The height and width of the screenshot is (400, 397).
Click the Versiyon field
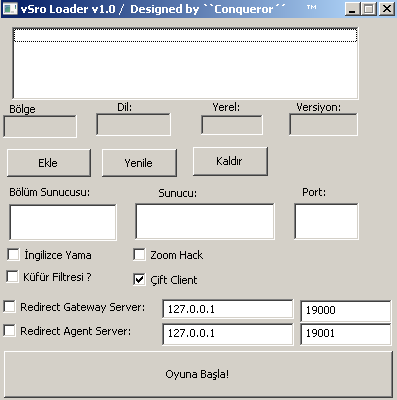(x=323, y=125)
